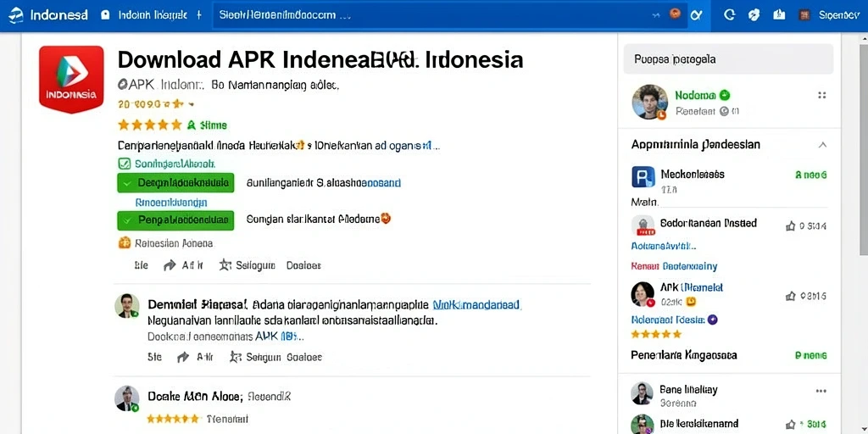The height and width of the screenshot is (434, 868).
Task: Click the purple badge beside Nolercaot Fdesia
Action: click(713, 319)
